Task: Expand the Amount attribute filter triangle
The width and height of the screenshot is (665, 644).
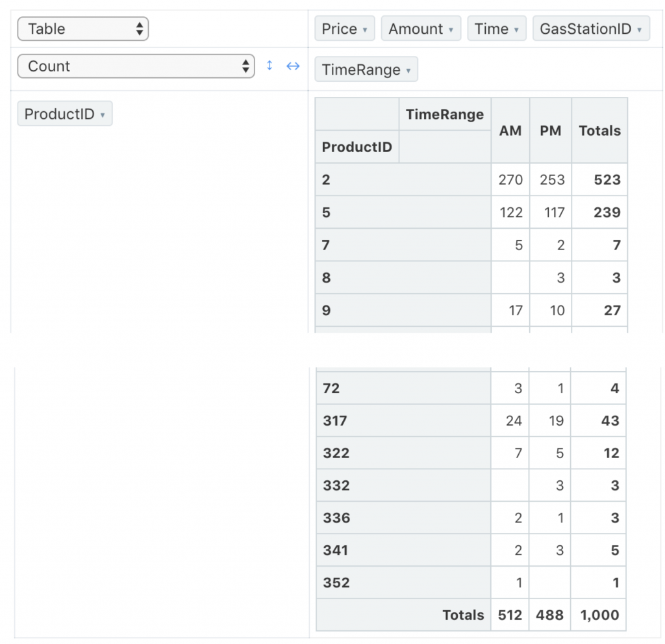Action: pyautogui.click(x=451, y=30)
